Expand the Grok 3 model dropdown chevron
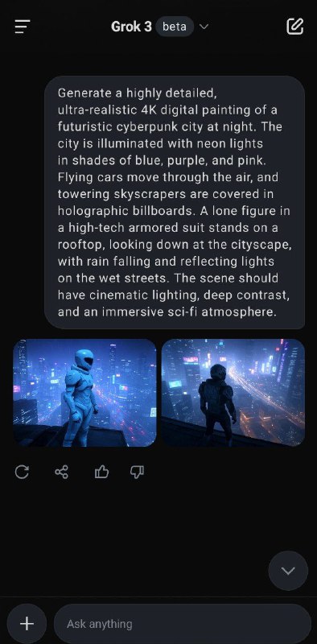The height and width of the screenshot is (644, 317). pos(204,27)
